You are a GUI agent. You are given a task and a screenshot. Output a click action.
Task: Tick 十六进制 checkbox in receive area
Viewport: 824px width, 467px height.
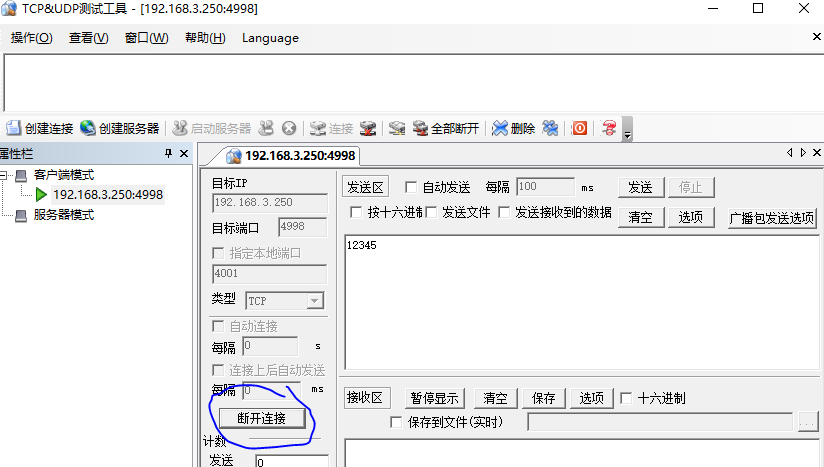point(627,398)
